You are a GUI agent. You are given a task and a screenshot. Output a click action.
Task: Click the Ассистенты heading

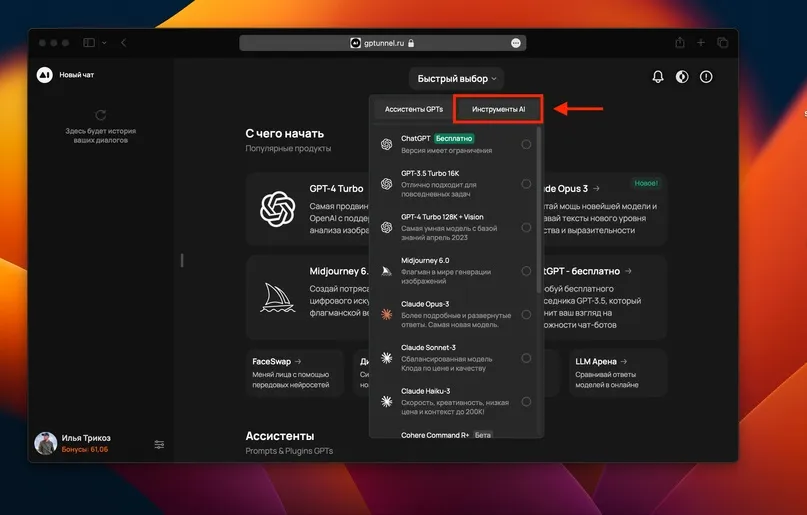(x=279, y=436)
